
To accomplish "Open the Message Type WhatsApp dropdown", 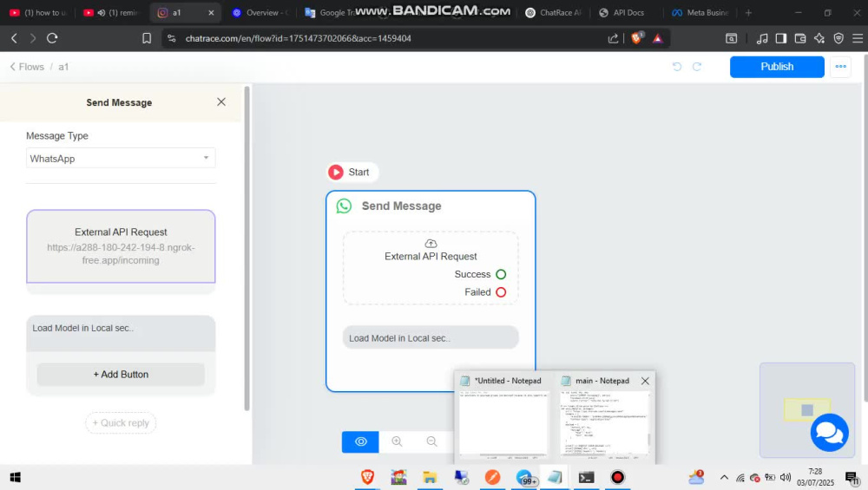I will (121, 158).
